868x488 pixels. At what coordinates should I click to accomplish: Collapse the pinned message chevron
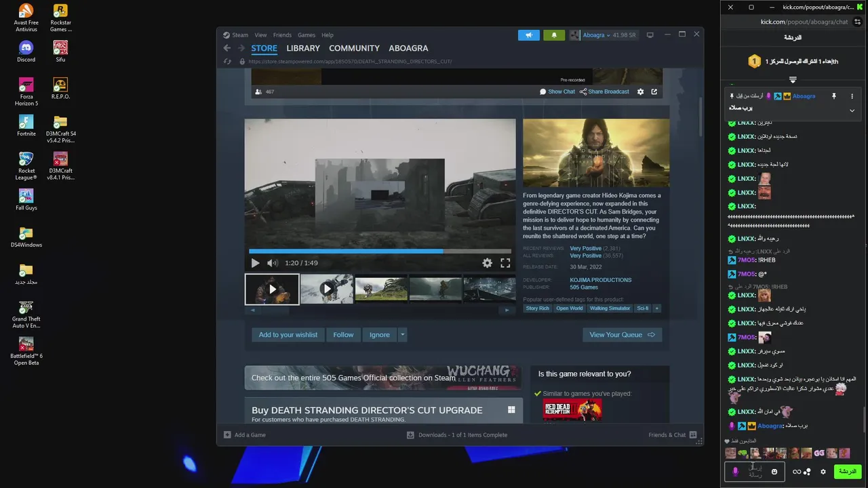point(852,110)
